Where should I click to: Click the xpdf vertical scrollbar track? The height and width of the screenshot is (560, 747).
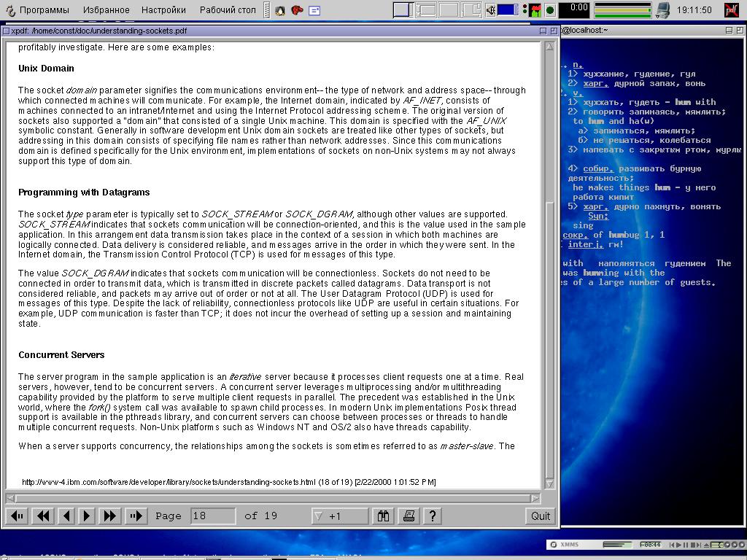pos(549,328)
